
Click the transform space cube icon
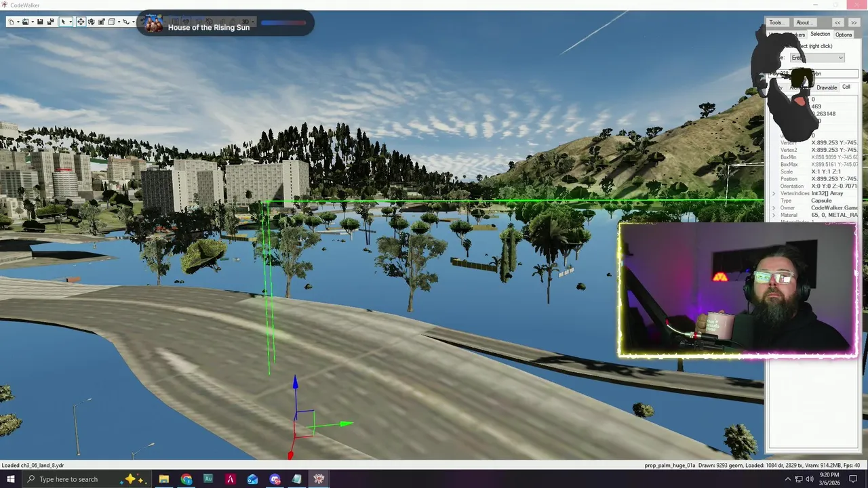[112, 22]
